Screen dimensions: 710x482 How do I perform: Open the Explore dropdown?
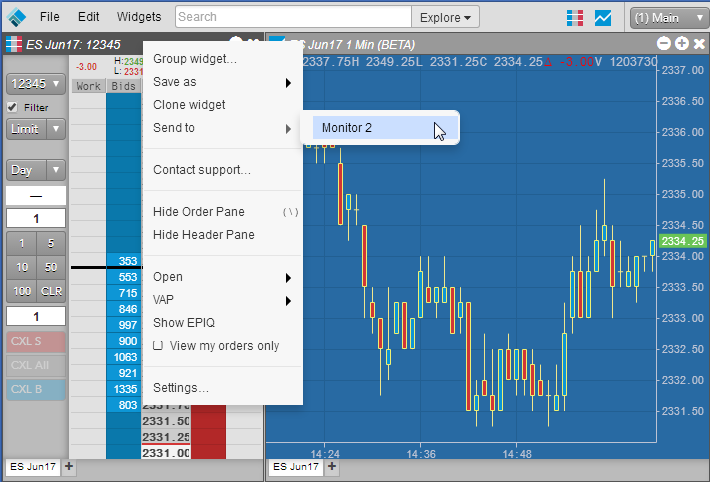point(445,17)
